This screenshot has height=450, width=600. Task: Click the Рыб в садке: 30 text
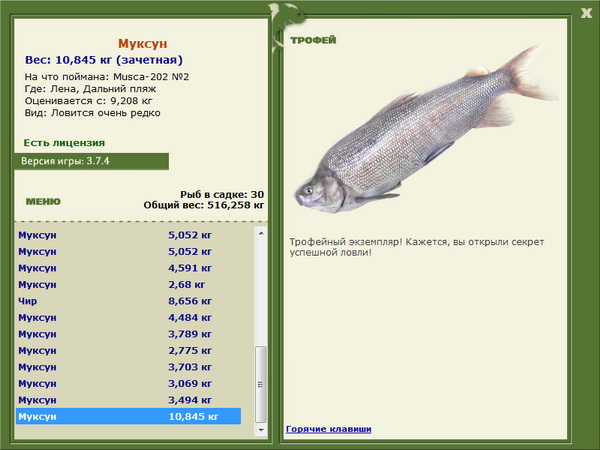point(222,194)
